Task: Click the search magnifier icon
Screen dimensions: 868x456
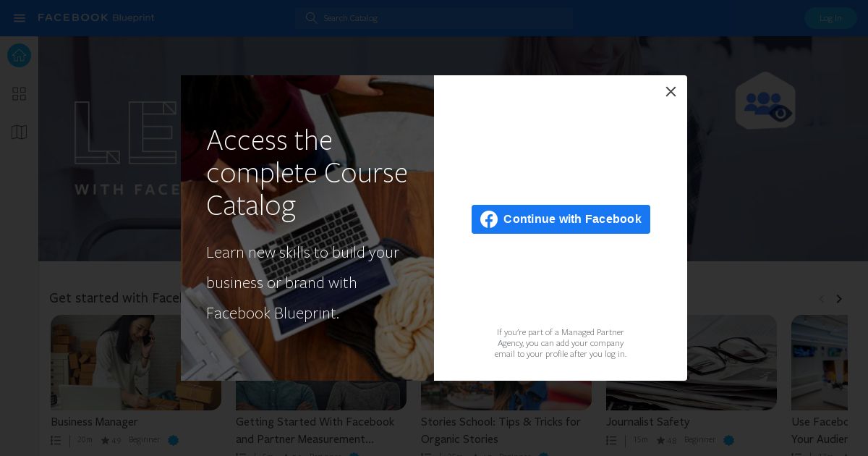Action: click(x=311, y=18)
